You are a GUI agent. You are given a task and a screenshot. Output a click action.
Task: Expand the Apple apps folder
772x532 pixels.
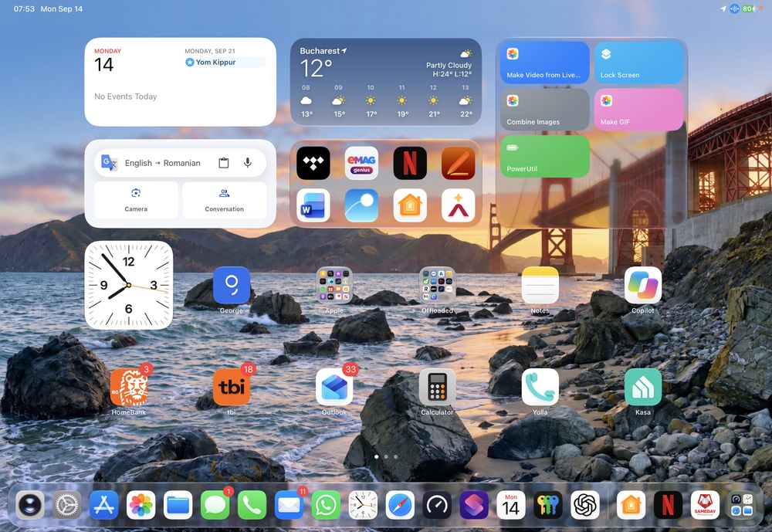[334, 285]
